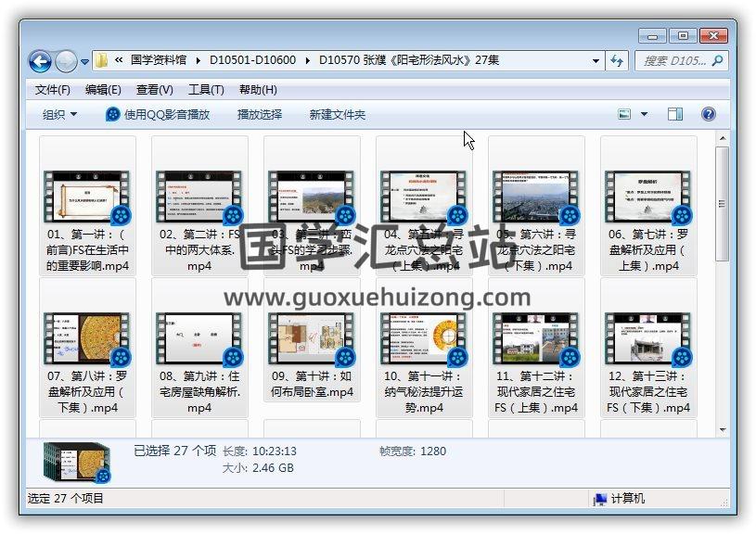Click the Back navigation arrow button

tap(40, 61)
